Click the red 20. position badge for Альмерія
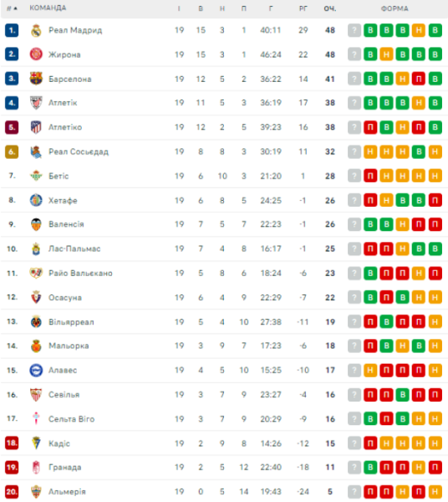Screen dimensions: 448x502 pyautogui.click(x=12, y=492)
